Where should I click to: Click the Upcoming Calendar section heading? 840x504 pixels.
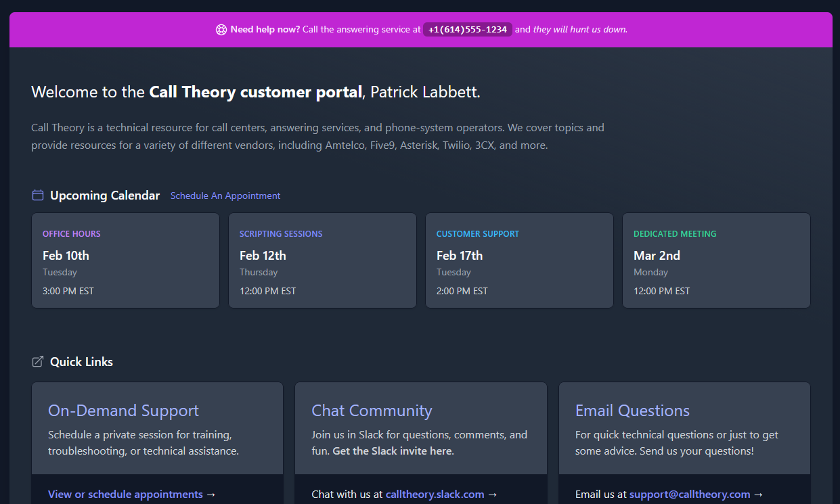pos(105,196)
